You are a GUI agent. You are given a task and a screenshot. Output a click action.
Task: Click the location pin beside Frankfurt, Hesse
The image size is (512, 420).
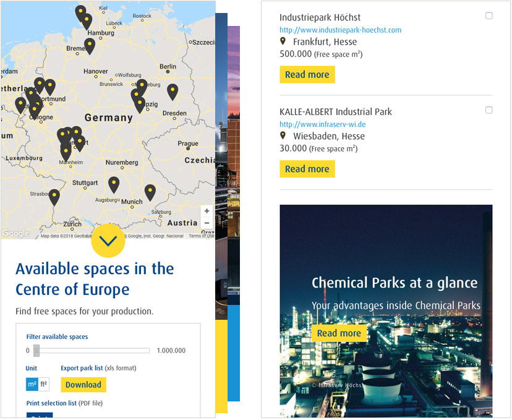point(283,41)
